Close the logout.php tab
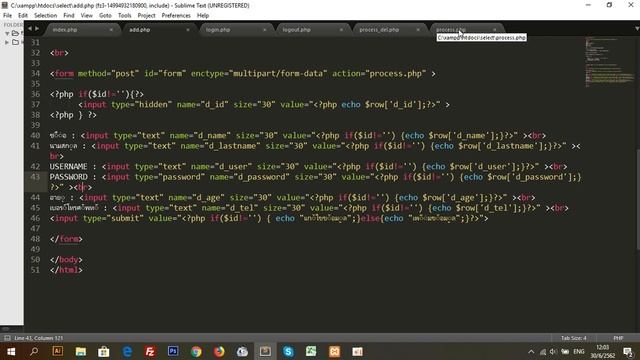640x360 pixels. pos(341,30)
